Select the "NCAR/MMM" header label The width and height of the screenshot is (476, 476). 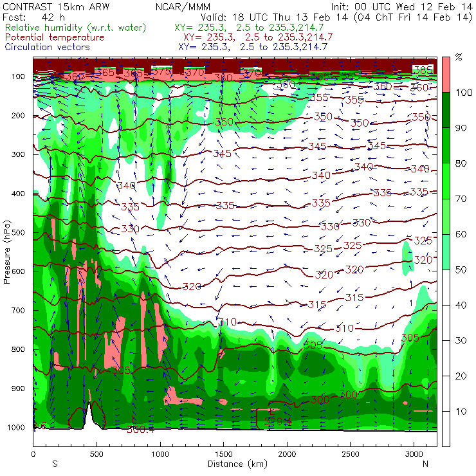(x=183, y=6)
